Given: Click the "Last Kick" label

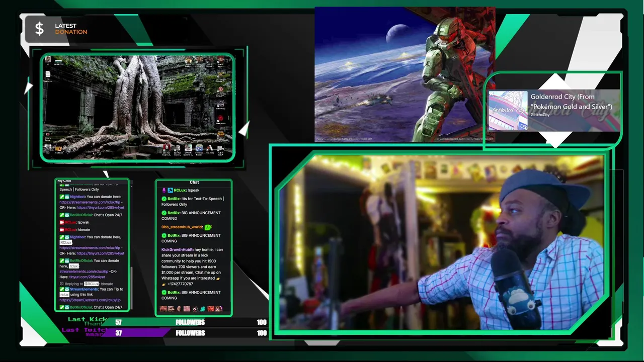Looking at the screenshot, I should (x=88, y=319).
